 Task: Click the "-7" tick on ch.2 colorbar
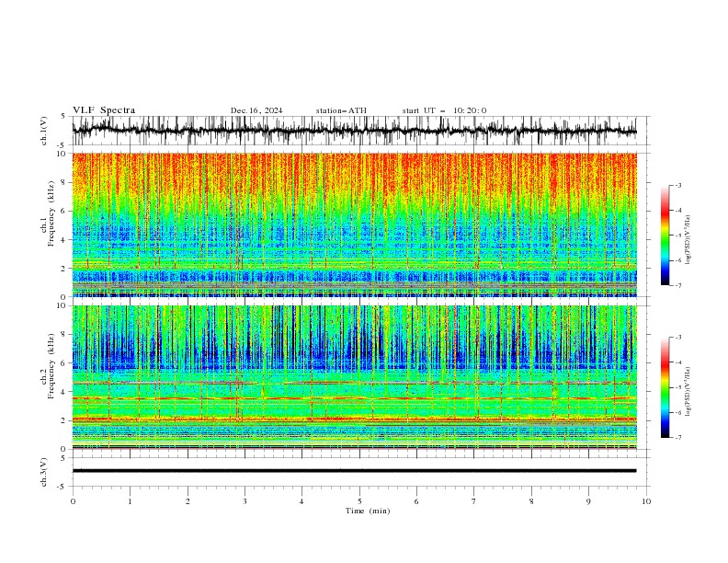pos(677,437)
